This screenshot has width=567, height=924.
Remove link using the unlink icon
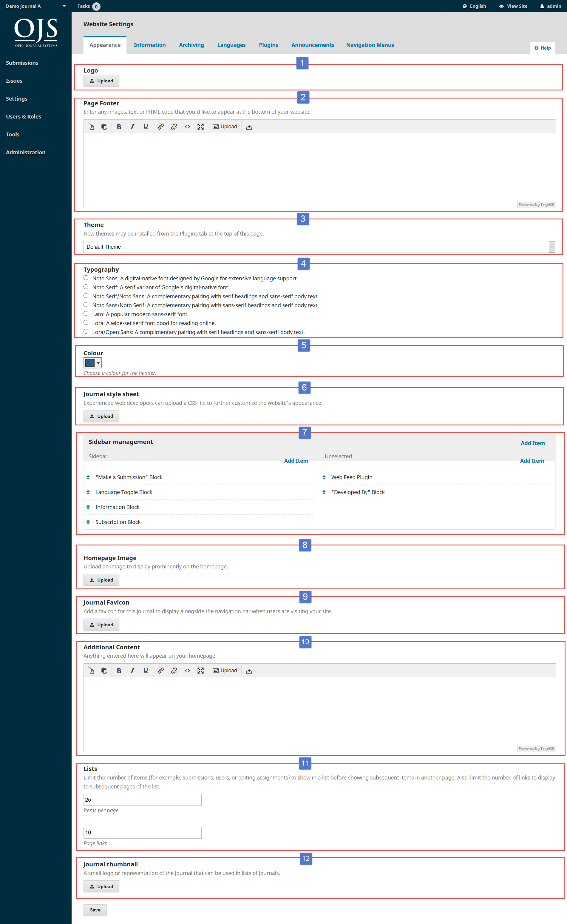pyautogui.click(x=174, y=127)
